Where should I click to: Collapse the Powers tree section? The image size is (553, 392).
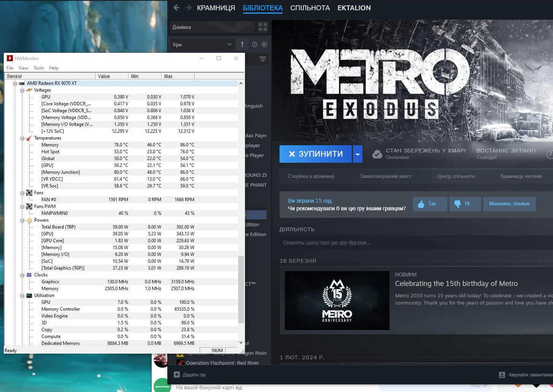(x=22, y=220)
